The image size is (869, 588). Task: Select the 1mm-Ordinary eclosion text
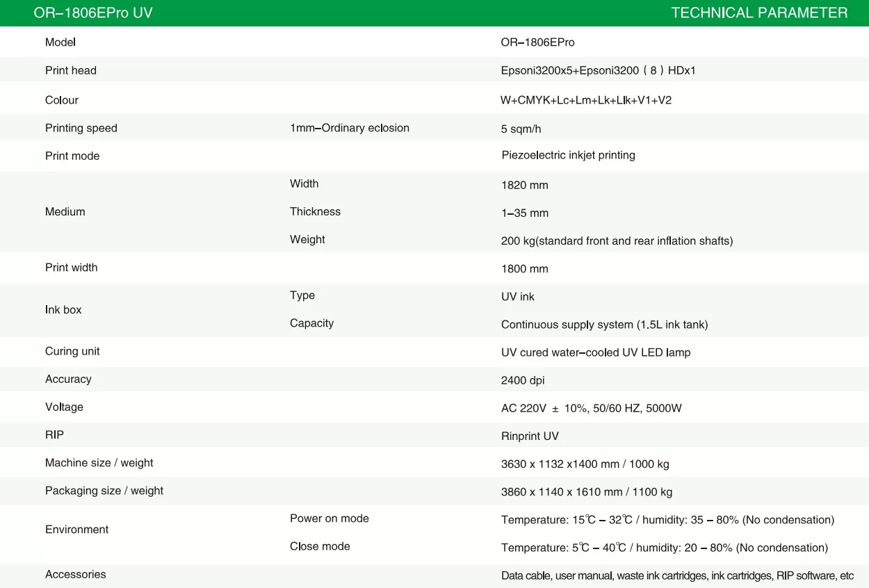(x=349, y=128)
